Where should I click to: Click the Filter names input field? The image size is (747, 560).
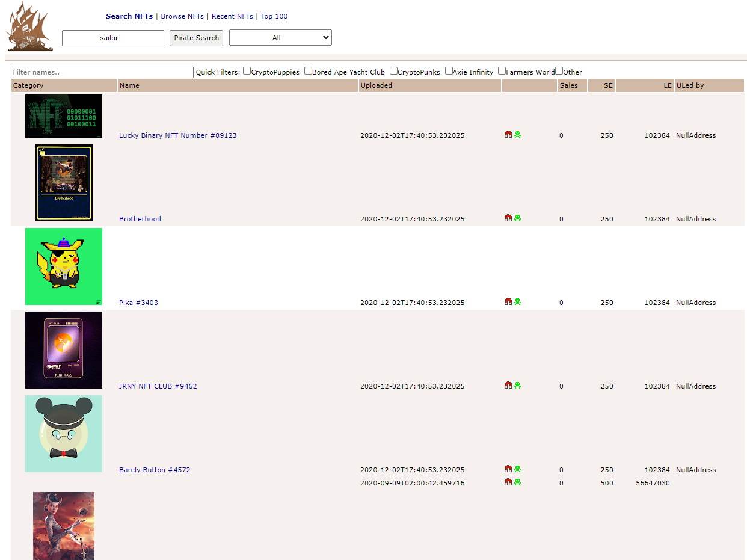(102, 72)
